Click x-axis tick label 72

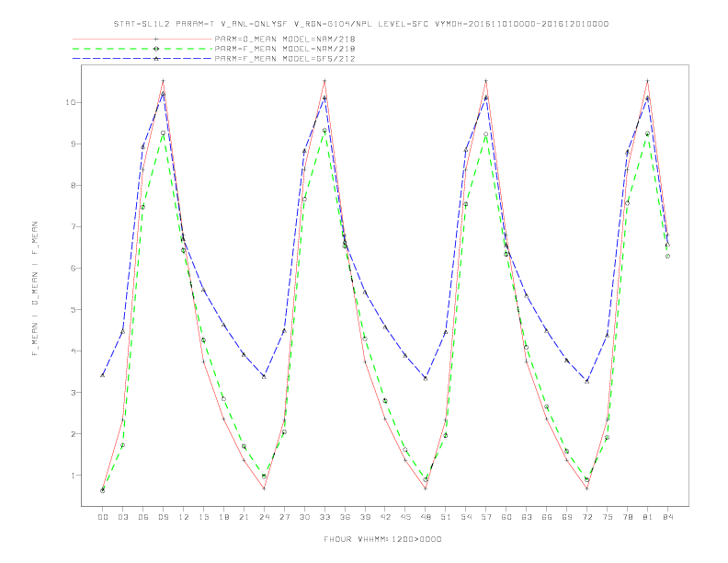[x=587, y=517]
